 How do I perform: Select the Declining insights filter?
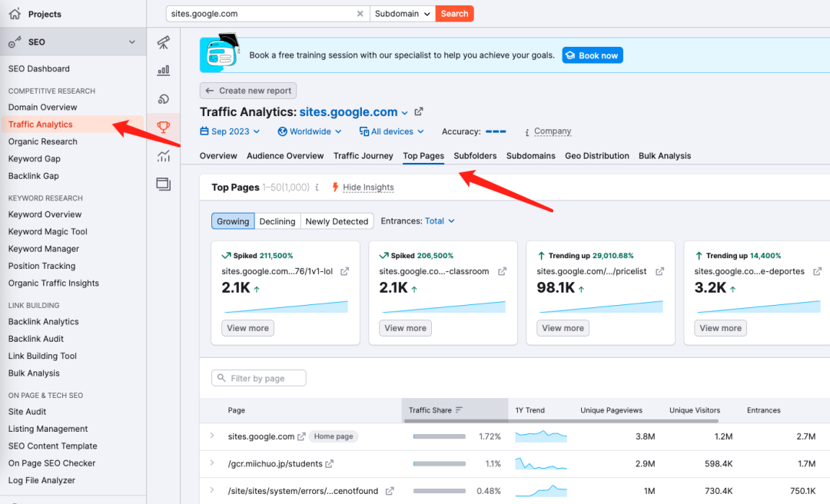pos(277,221)
